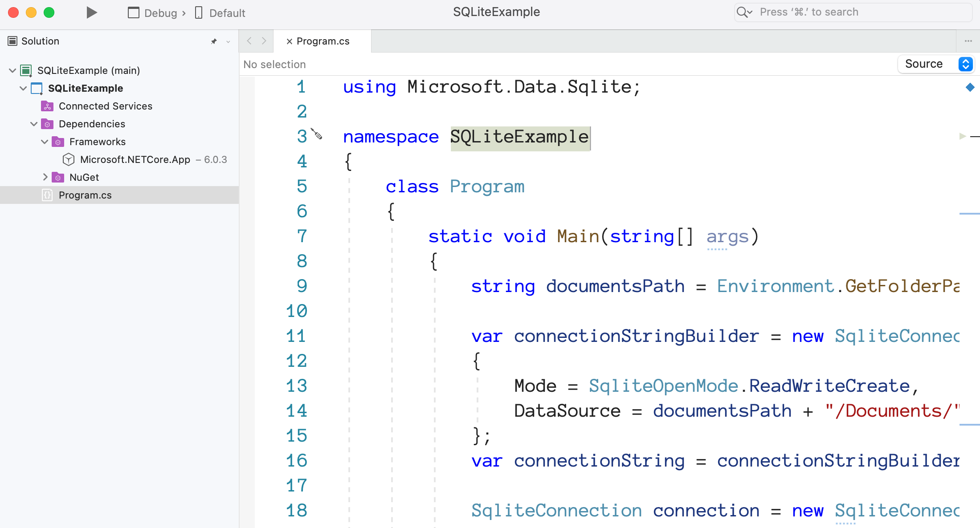Collapse the Frameworks node

44,142
